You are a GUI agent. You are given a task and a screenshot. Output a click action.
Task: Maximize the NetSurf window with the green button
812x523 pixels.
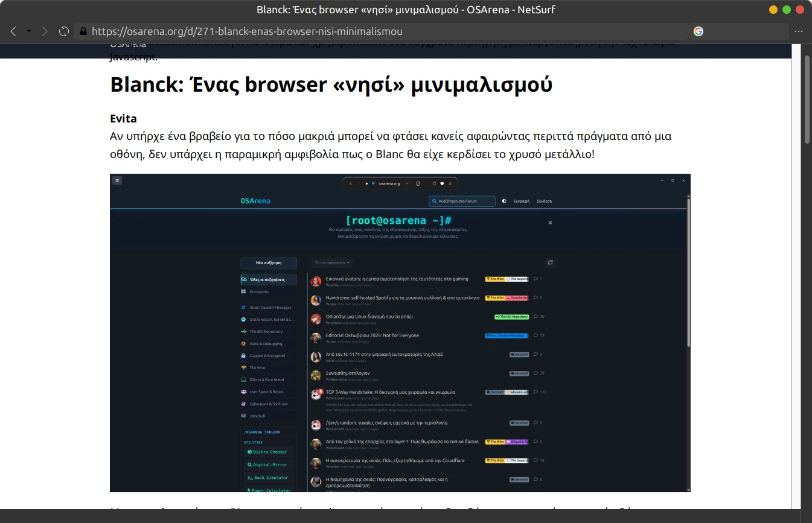(x=787, y=10)
